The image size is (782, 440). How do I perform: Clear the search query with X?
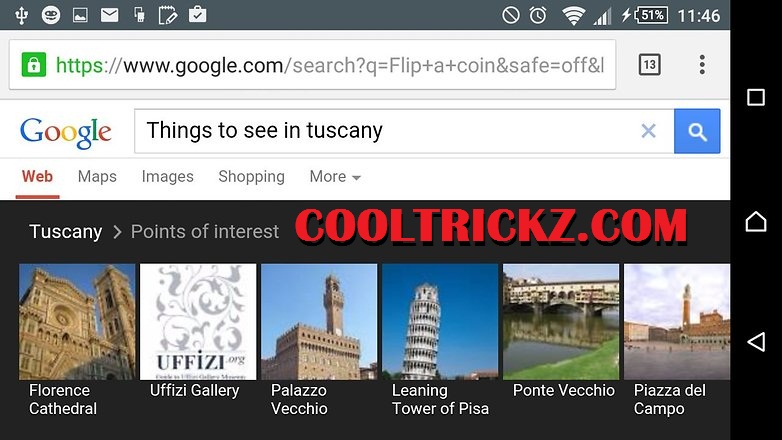click(x=648, y=131)
